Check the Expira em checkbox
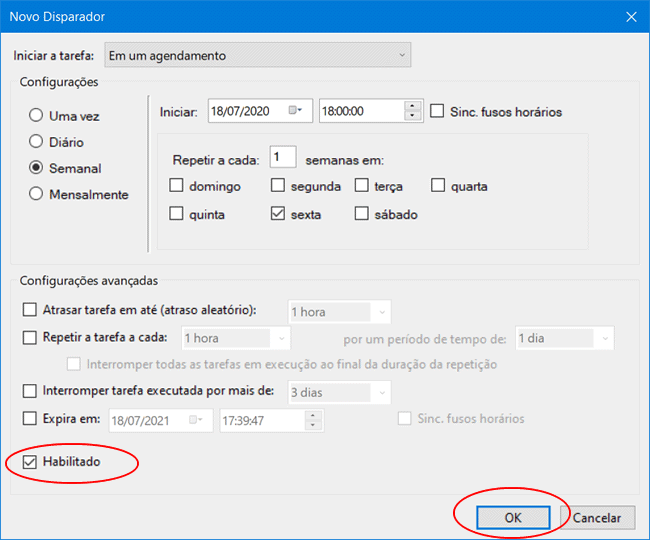 point(30,418)
